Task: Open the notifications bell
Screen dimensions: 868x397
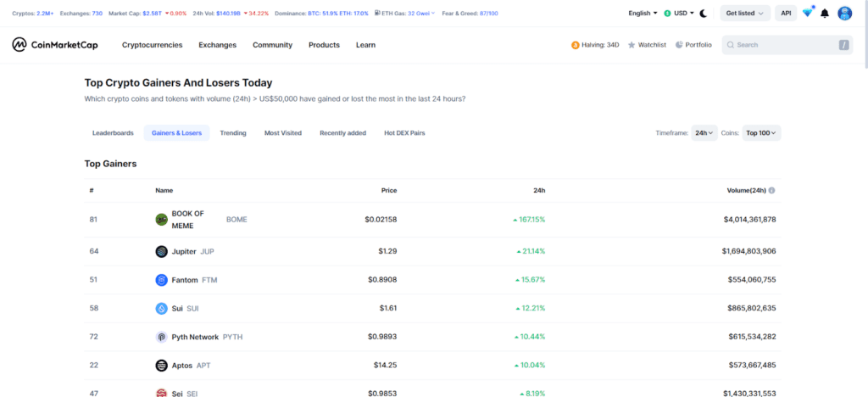Action: click(x=825, y=14)
